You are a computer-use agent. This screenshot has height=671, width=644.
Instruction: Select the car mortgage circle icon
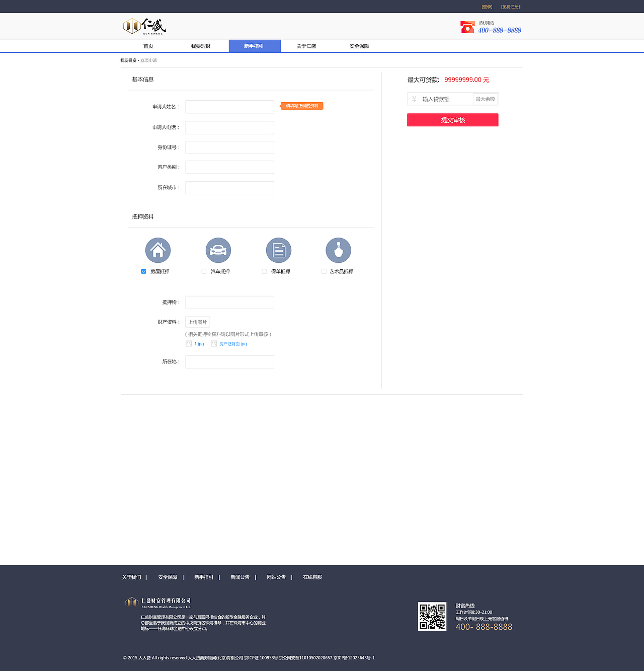click(x=218, y=250)
